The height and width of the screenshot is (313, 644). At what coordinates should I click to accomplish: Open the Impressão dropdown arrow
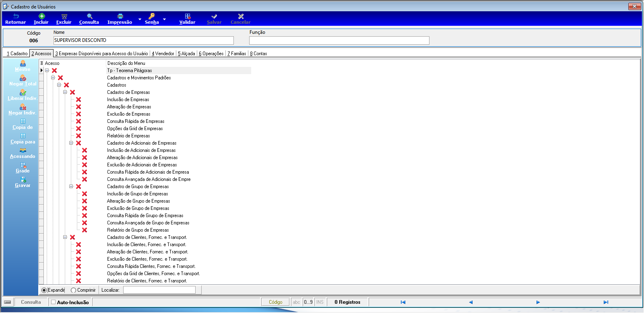click(140, 19)
